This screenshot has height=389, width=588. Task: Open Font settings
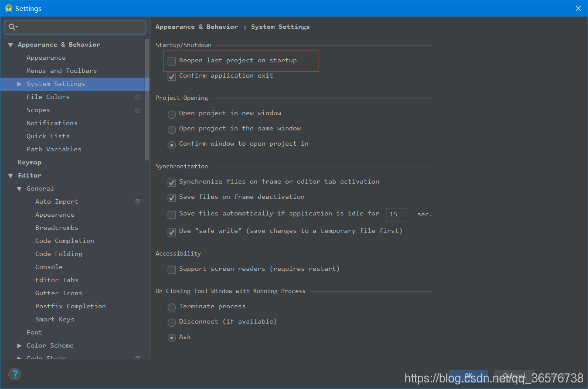pos(34,332)
